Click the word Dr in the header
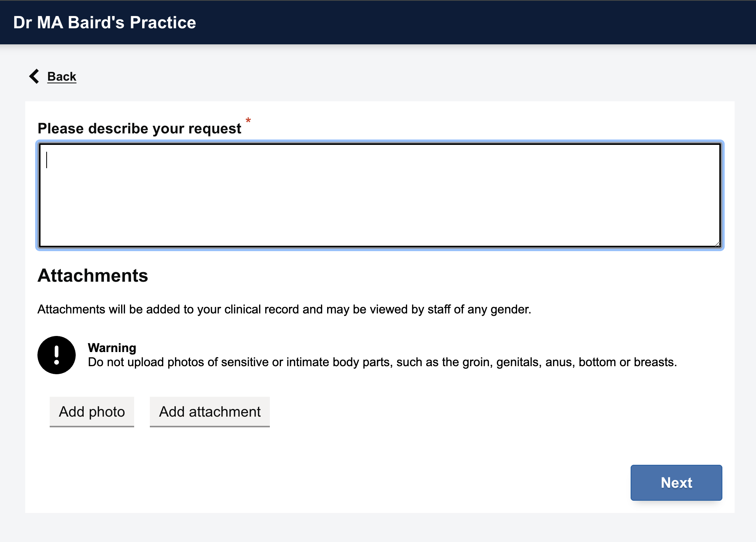This screenshot has width=756, height=542. click(22, 23)
